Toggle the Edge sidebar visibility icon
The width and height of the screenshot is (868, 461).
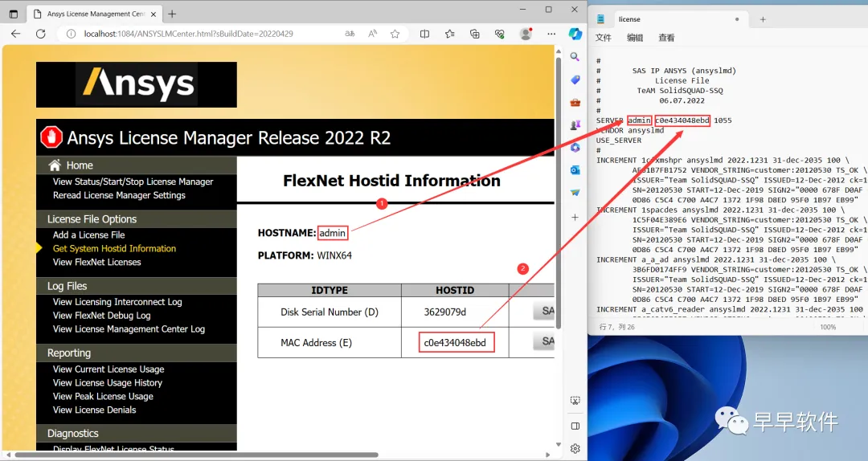coord(575,426)
